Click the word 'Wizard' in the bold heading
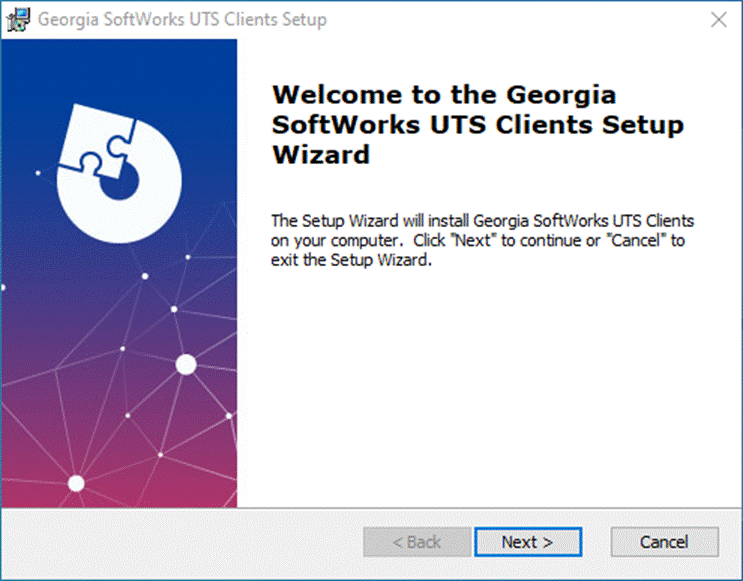743x581 pixels. (x=321, y=154)
